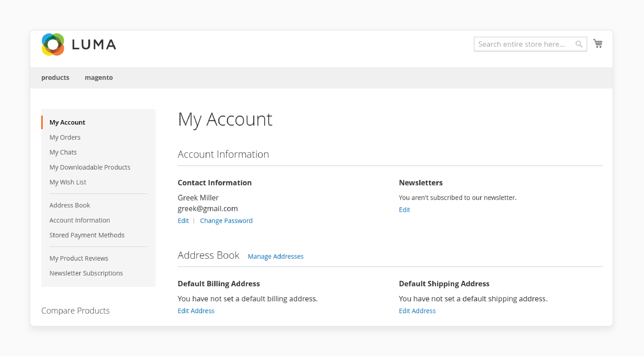The image size is (644, 356).
Task: Edit the default billing address
Action: (196, 311)
